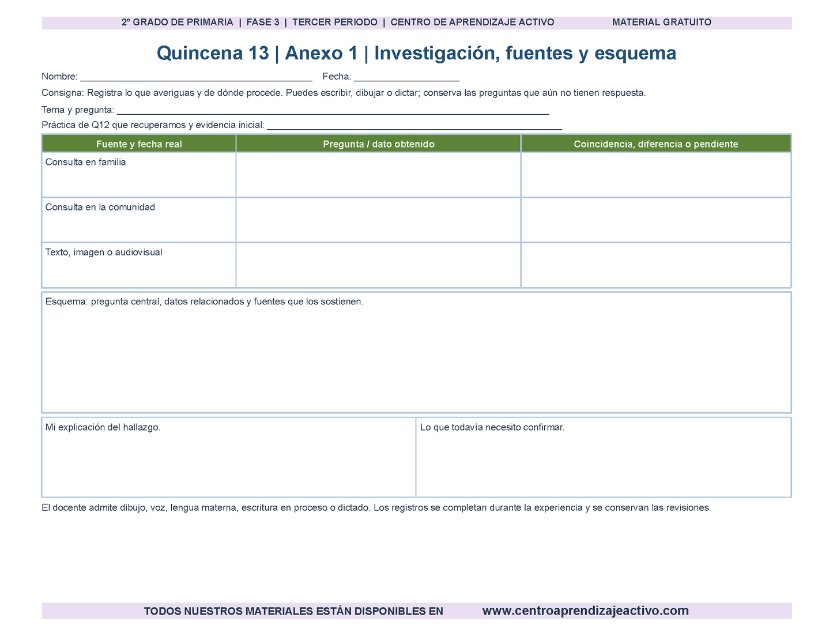The image size is (833, 644).
Task: Click the 'CENTRO DE APRENDIZAJE ACTIVO' header text
Action: [x=473, y=22]
